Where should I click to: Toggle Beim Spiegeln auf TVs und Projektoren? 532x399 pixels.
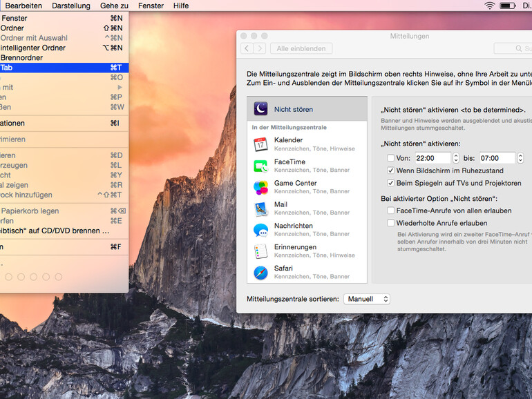coord(391,183)
